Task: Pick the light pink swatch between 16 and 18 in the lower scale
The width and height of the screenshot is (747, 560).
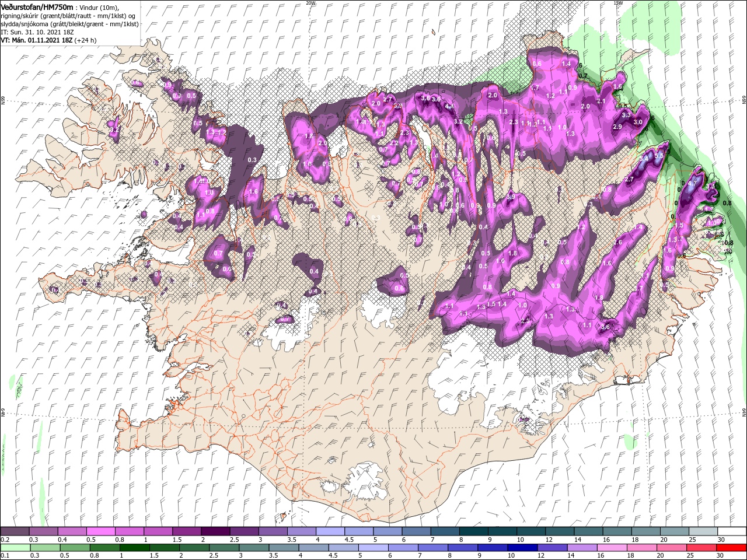Action: pos(612,548)
